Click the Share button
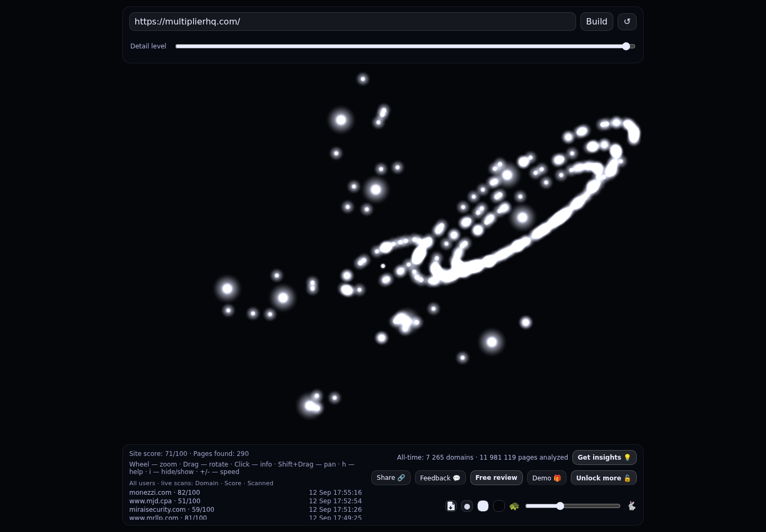Viewport: 766px width, 532px height. (x=391, y=478)
